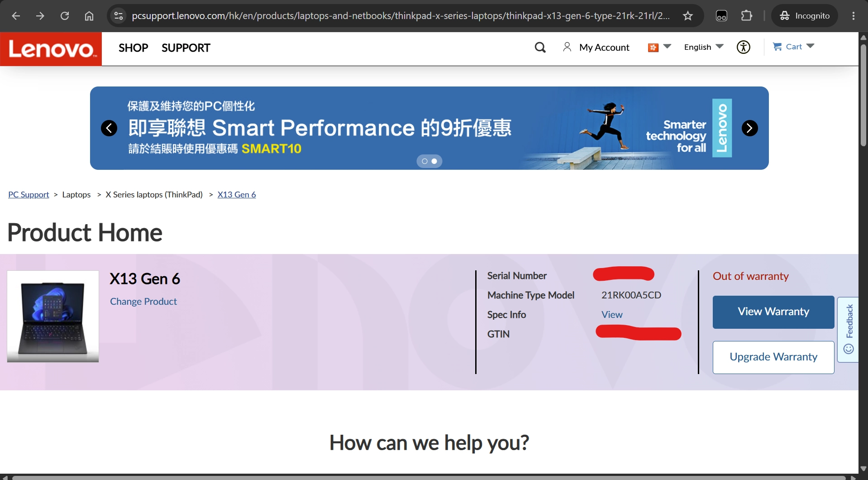Follow the X13 Gen 6 breadcrumb link
Screen dimensions: 868x480
pyautogui.click(x=237, y=194)
